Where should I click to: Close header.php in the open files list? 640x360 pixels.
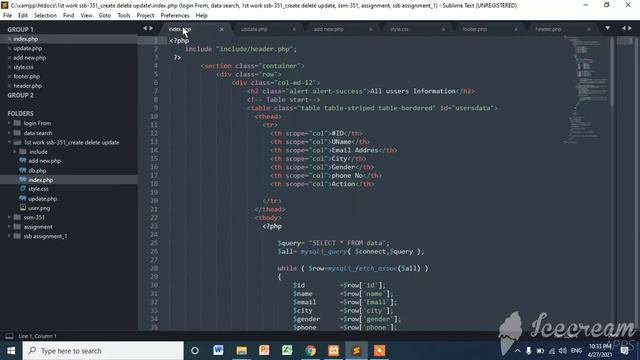click(9, 86)
